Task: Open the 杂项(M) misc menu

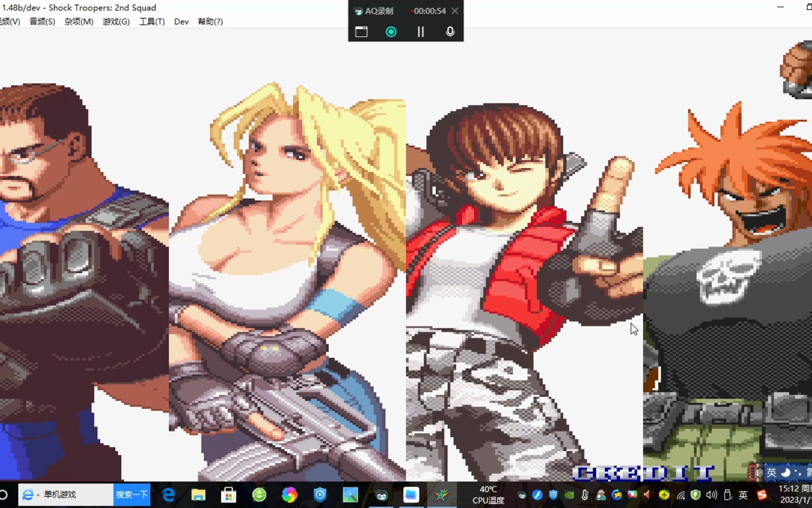Action: point(78,22)
